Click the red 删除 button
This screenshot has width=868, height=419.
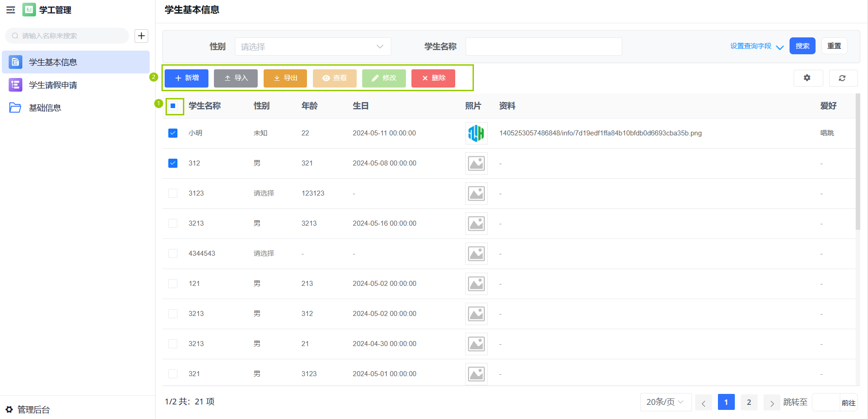pos(433,78)
